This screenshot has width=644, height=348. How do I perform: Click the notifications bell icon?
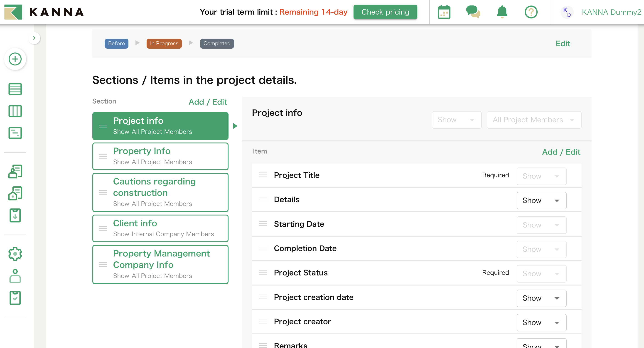coord(502,12)
